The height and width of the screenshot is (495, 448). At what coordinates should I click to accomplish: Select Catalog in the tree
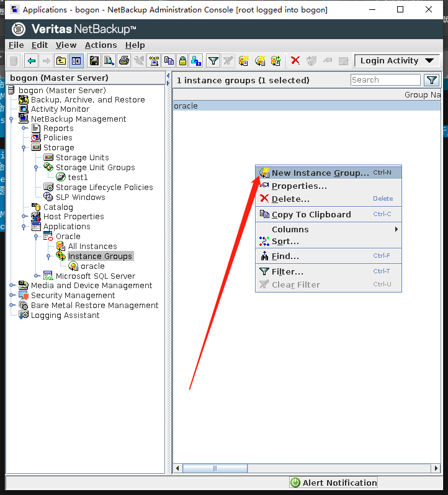click(58, 207)
